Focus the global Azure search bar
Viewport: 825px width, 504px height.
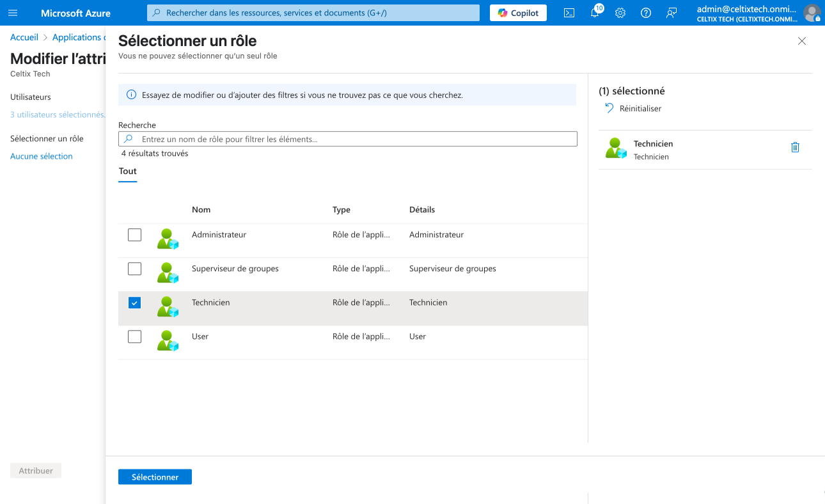(313, 13)
